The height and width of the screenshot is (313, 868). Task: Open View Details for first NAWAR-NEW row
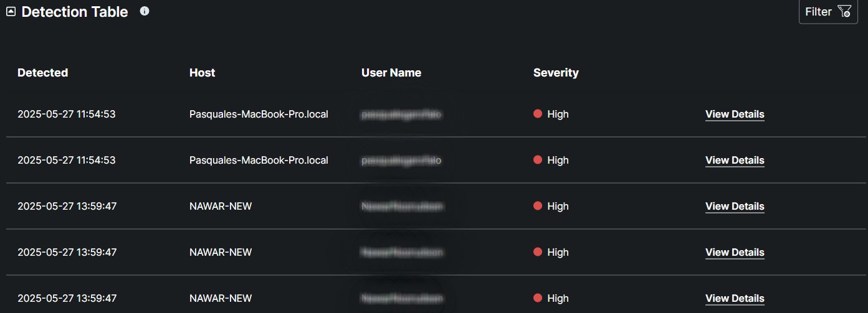pos(735,207)
